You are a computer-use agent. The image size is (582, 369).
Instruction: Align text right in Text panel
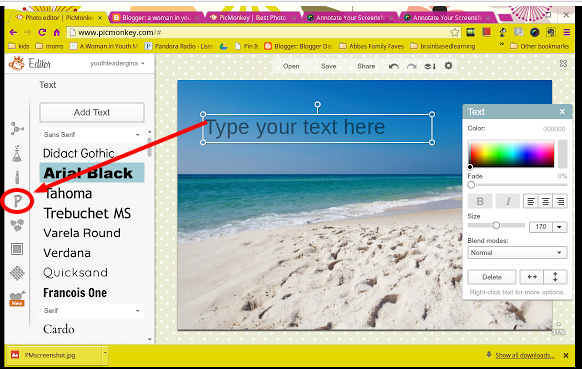pos(560,201)
